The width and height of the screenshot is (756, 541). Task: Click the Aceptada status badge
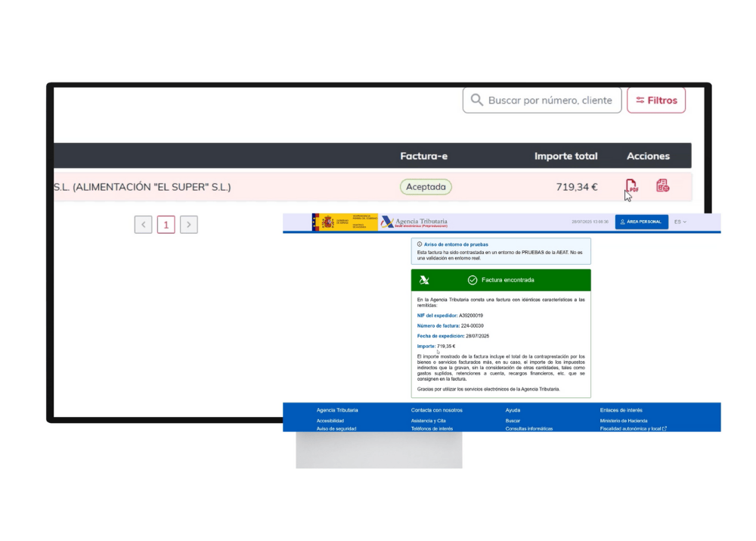[426, 187]
